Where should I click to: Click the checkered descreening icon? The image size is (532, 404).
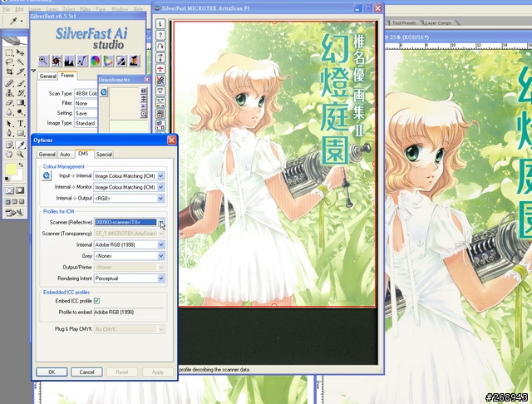[160, 80]
